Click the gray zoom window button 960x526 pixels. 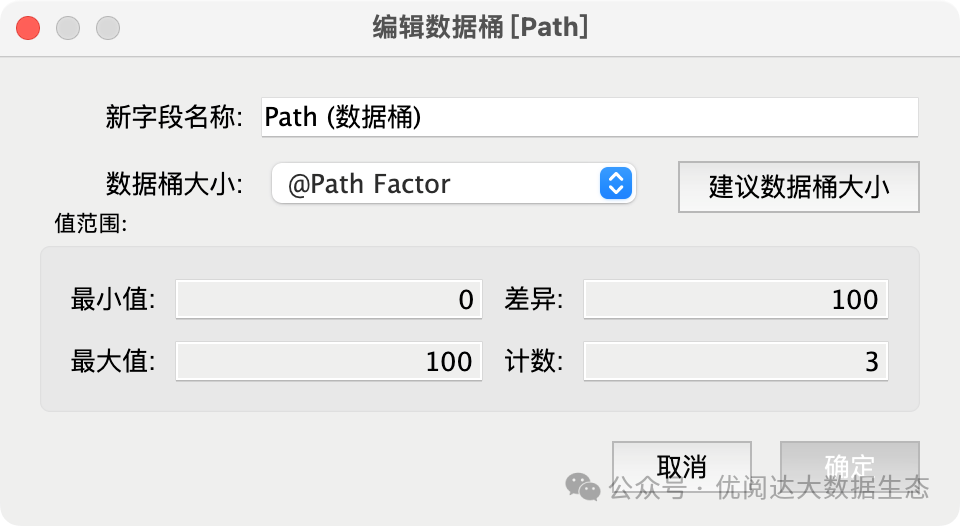pos(108,28)
